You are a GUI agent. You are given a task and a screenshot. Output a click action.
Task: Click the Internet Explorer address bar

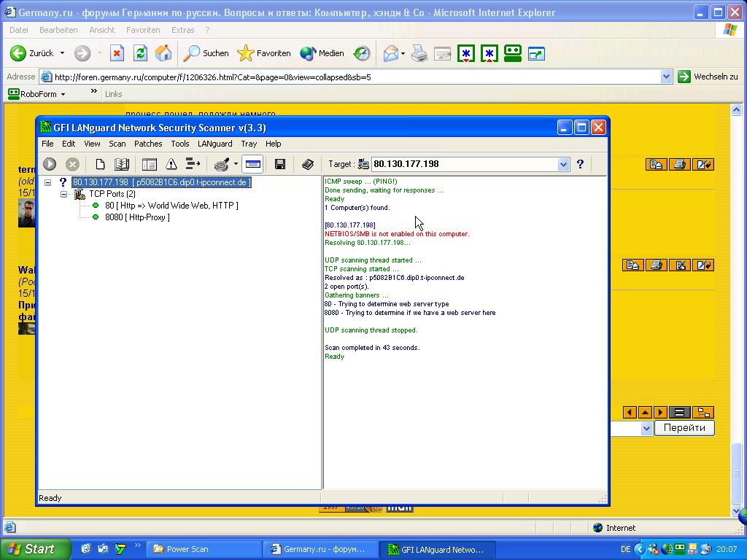[350, 77]
